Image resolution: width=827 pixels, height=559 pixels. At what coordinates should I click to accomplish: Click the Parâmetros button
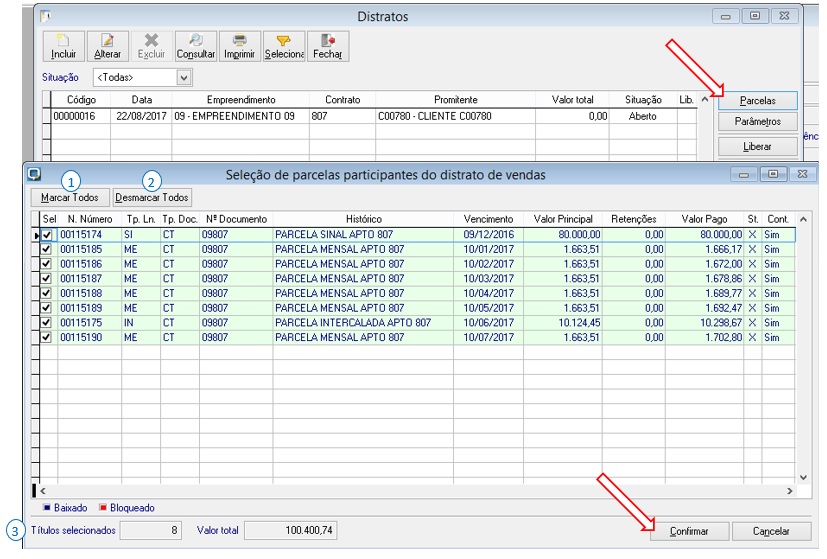click(x=757, y=122)
